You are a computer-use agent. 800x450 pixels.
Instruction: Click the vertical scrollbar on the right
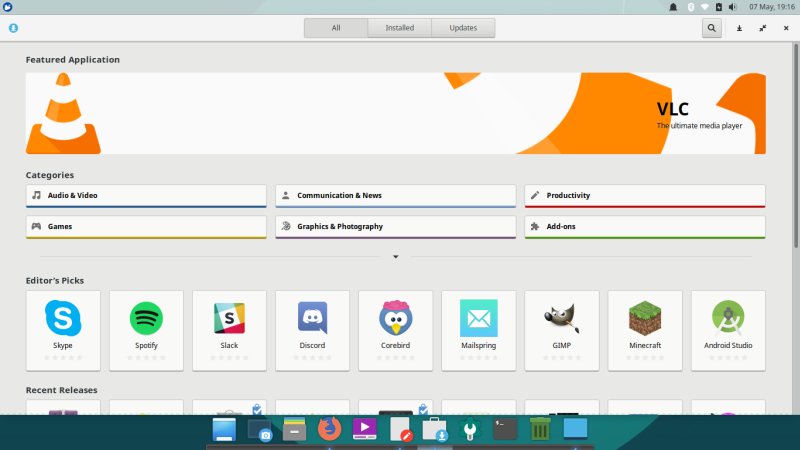click(x=796, y=145)
